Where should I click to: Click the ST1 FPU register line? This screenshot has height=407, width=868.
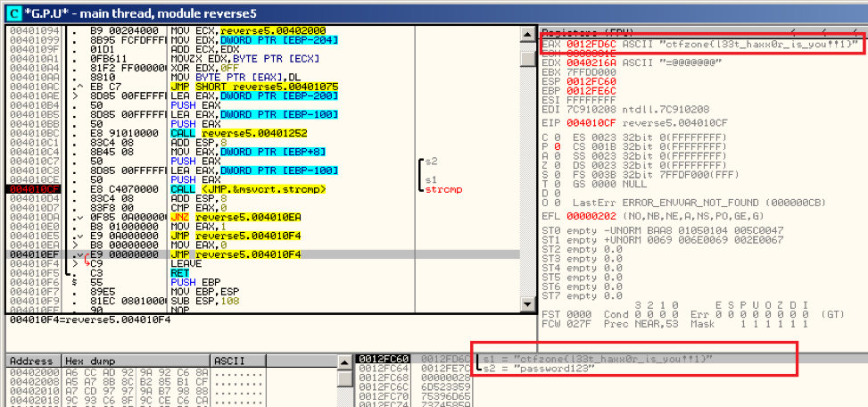(x=663, y=240)
